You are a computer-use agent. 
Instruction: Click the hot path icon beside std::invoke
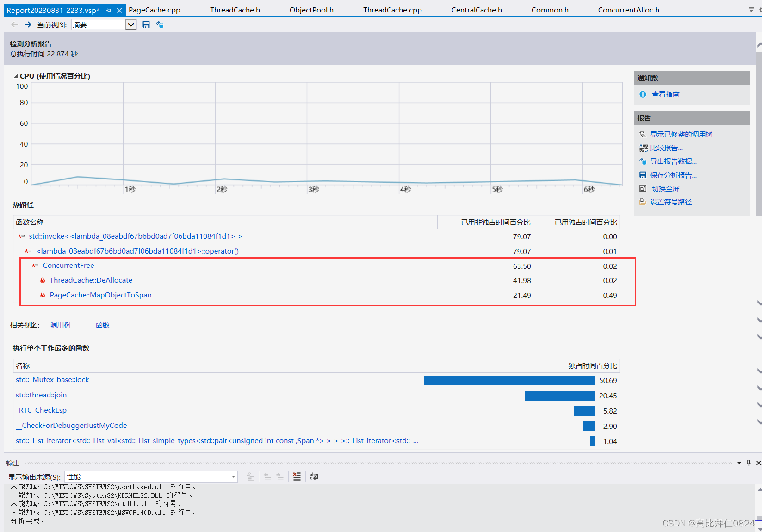(x=21, y=236)
